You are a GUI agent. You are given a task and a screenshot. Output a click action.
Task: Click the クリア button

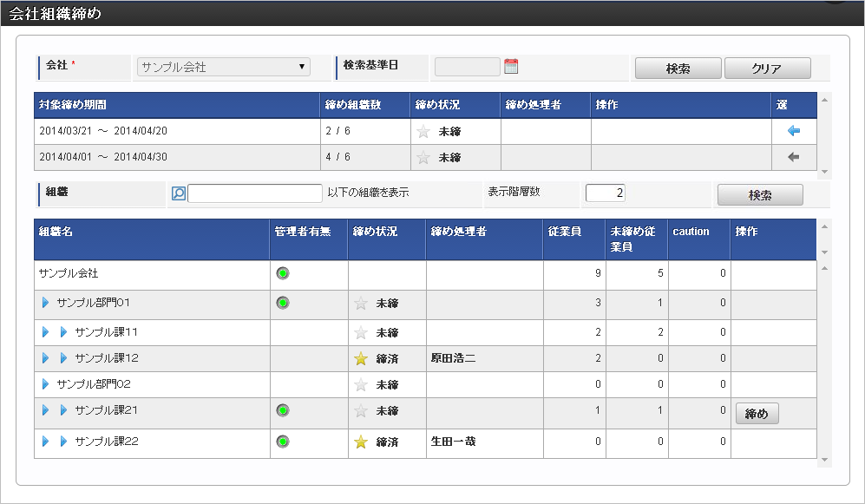tap(767, 69)
